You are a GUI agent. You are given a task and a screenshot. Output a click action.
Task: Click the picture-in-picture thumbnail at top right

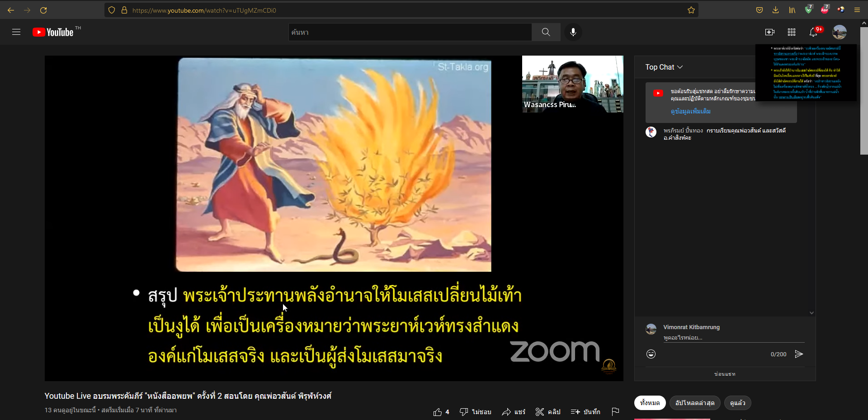tap(806, 72)
